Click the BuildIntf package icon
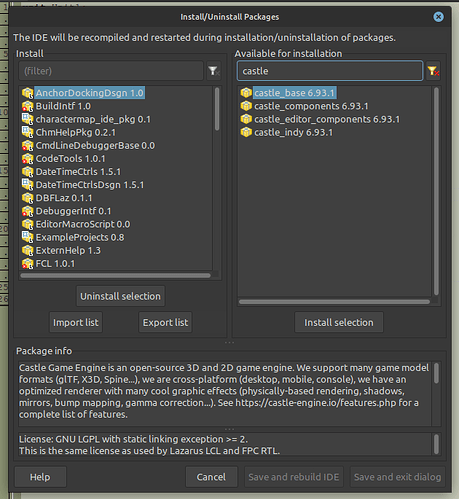This screenshot has width=459, height=499. tap(27, 106)
